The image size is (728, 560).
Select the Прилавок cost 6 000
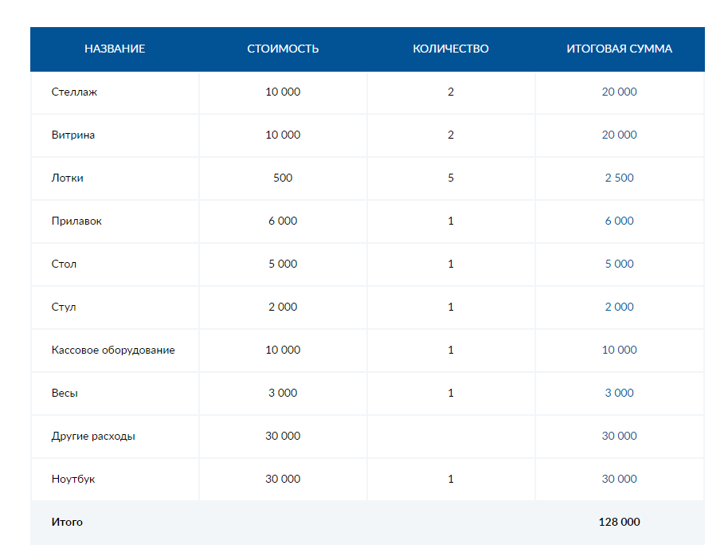point(283,221)
